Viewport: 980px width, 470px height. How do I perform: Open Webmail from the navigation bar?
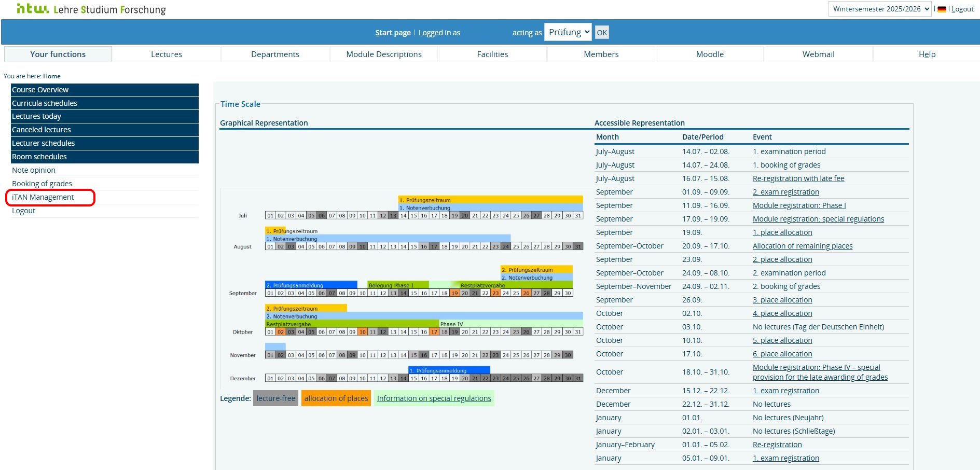tap(818, 54)
